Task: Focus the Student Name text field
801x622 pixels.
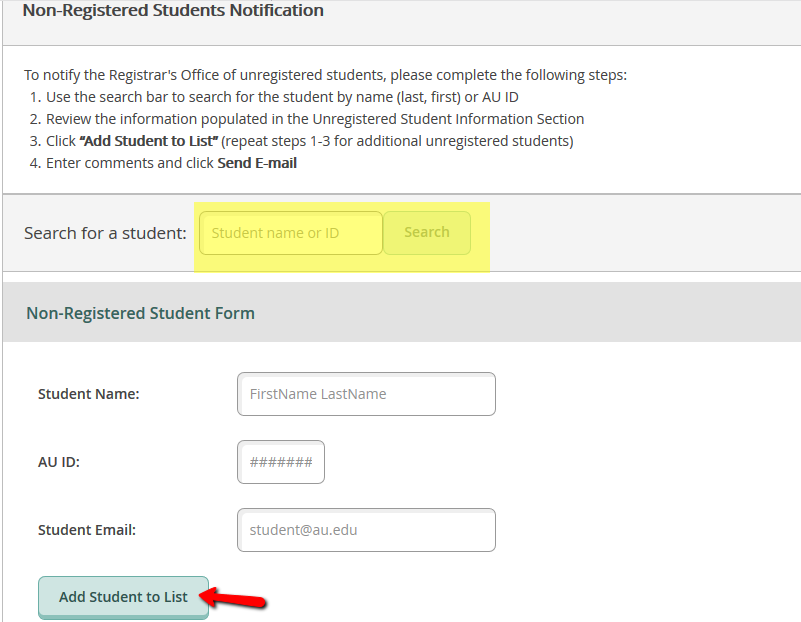Action: point(366,394)
